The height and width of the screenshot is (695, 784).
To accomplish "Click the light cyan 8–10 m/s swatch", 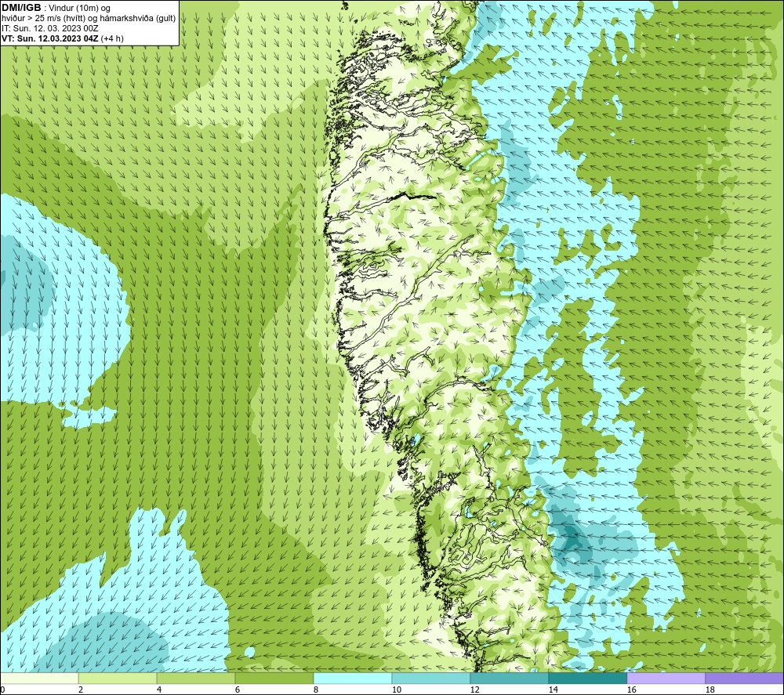I will pos(353,678).
